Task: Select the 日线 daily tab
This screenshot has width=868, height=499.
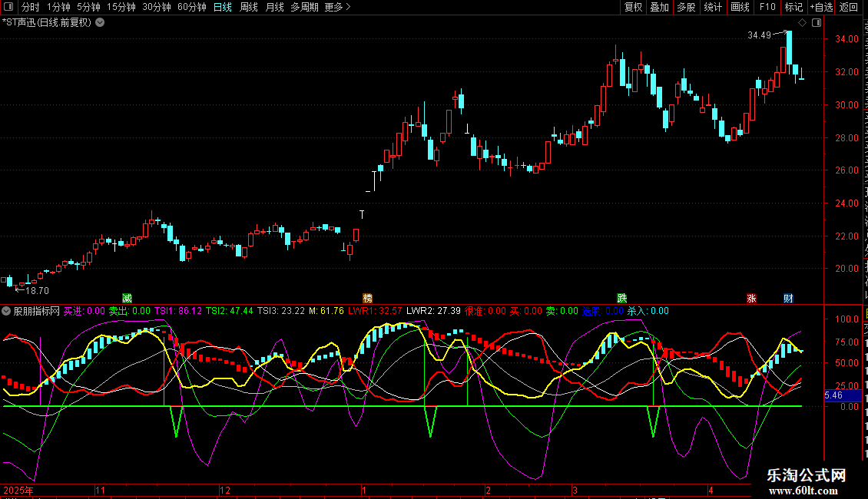Action: (x=223, y=7)
